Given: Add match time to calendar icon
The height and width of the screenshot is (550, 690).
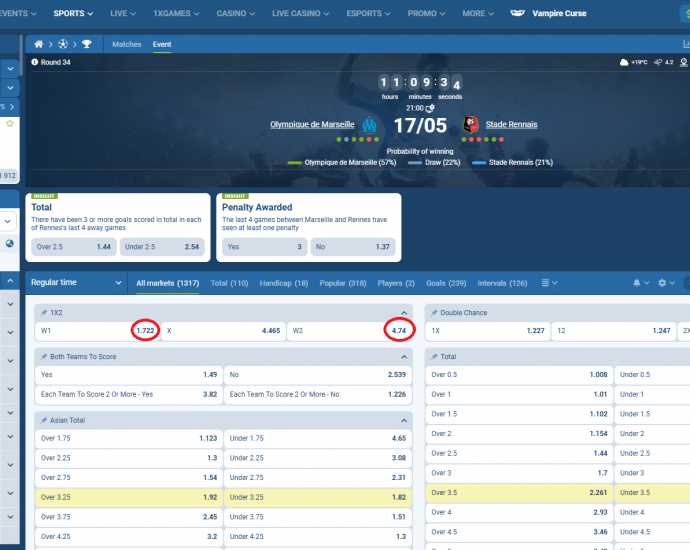Looking at the screenshot, I should [430, 108].
